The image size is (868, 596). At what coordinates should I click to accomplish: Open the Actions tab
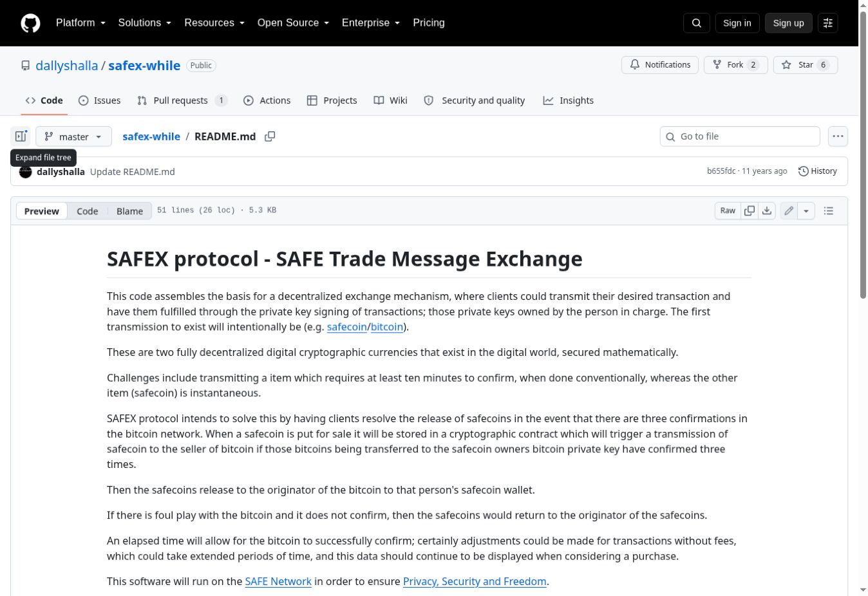pos(267,100)
